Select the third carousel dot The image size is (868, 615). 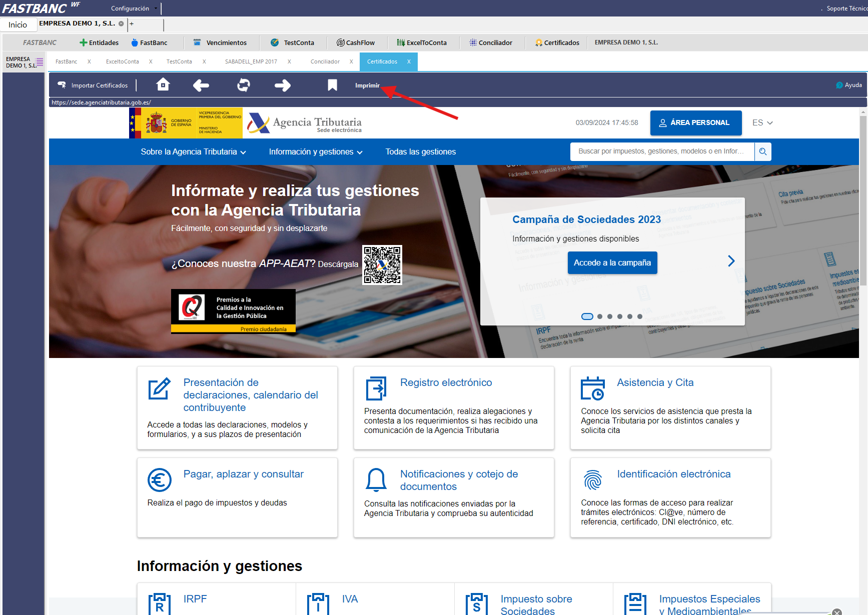click(x=610, y=316)
